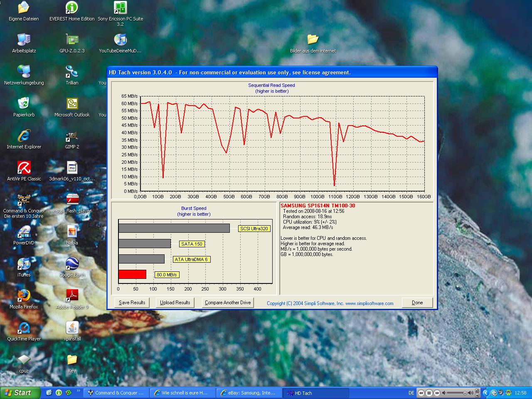Select the AntiVir PE Classic icon

click(x=24, y=168)
